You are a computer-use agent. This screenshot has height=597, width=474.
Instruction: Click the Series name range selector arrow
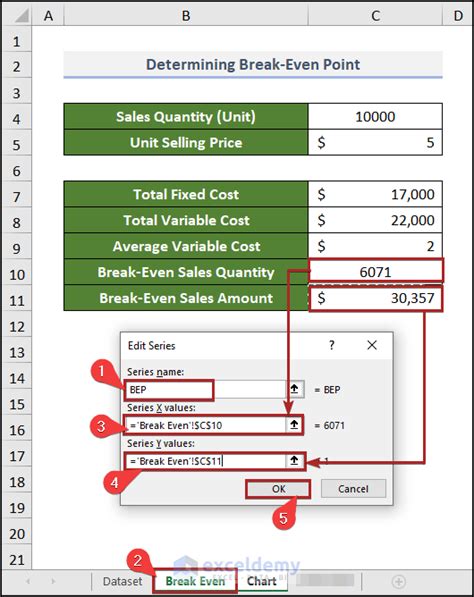(x=294, y=389)
